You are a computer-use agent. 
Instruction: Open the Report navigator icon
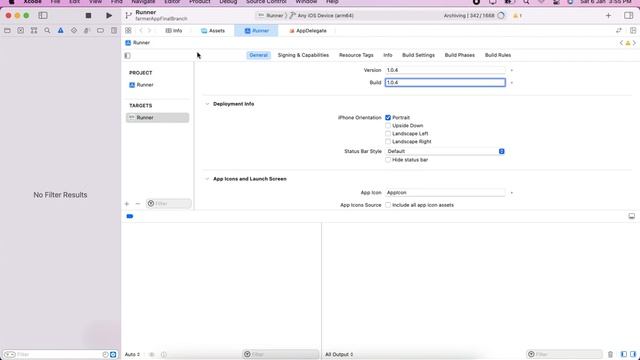click(114, 31)
